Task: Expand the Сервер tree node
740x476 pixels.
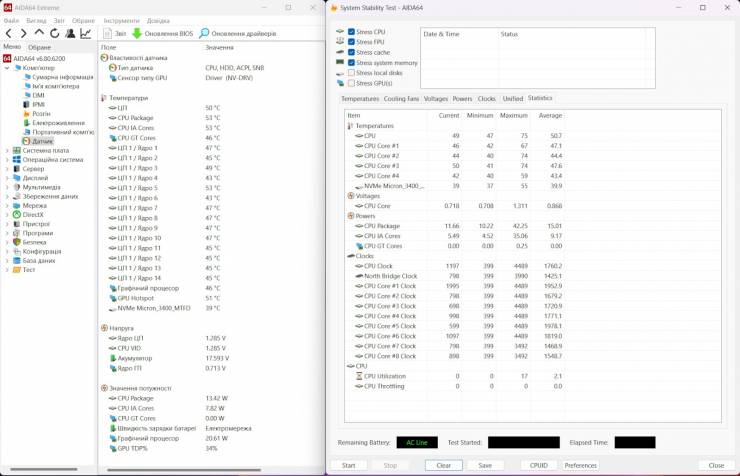Action: tap(7, 169)
